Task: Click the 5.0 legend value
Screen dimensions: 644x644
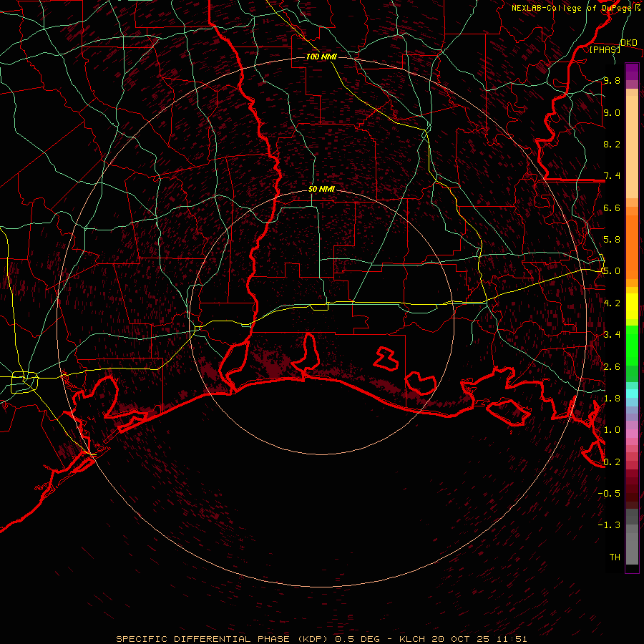Action: point(612,271)
